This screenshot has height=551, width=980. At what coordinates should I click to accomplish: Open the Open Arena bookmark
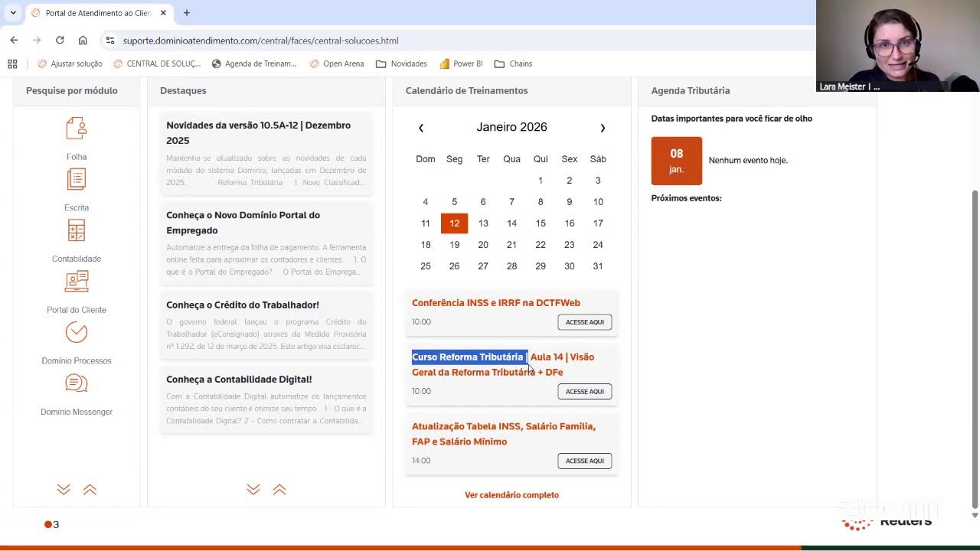pyautogui.click(x=337, y=64)
